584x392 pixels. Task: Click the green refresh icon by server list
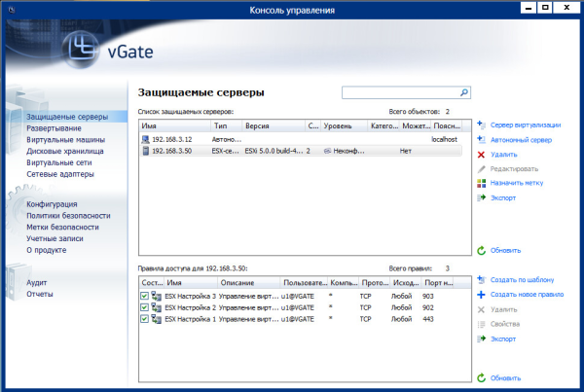[x=481, y=251]
